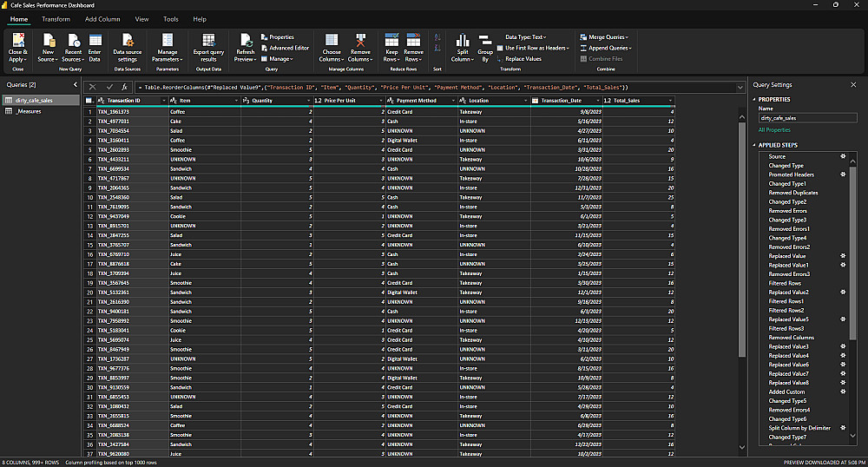Open the Transform ribbon tab
Screen dimensions: 868x467
pos(56,18)
